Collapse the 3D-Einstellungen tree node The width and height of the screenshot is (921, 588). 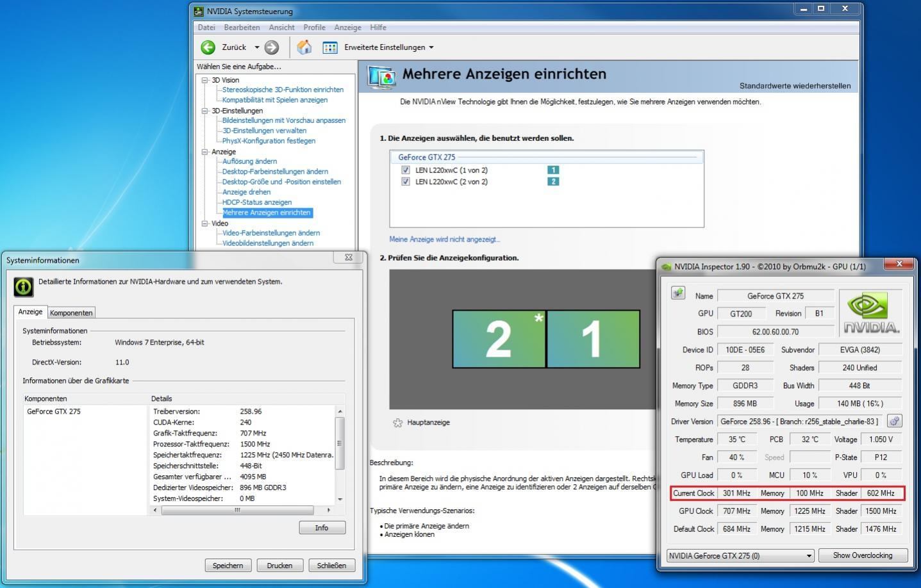(204, 111)
